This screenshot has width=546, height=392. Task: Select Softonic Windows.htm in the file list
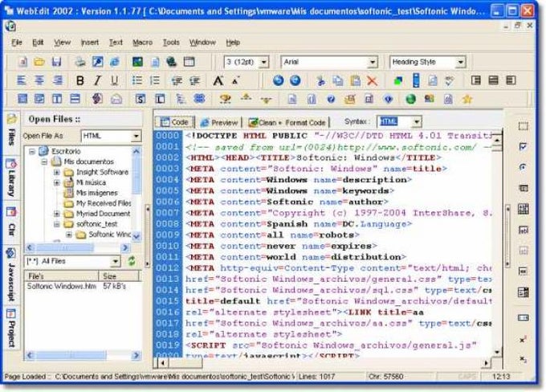tap(61, 287)
